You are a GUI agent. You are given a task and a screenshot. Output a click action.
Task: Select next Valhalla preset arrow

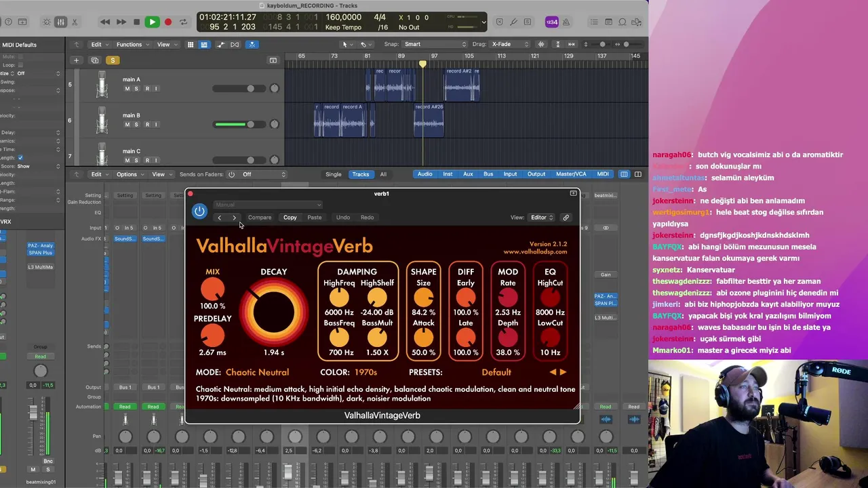(563, 372)
